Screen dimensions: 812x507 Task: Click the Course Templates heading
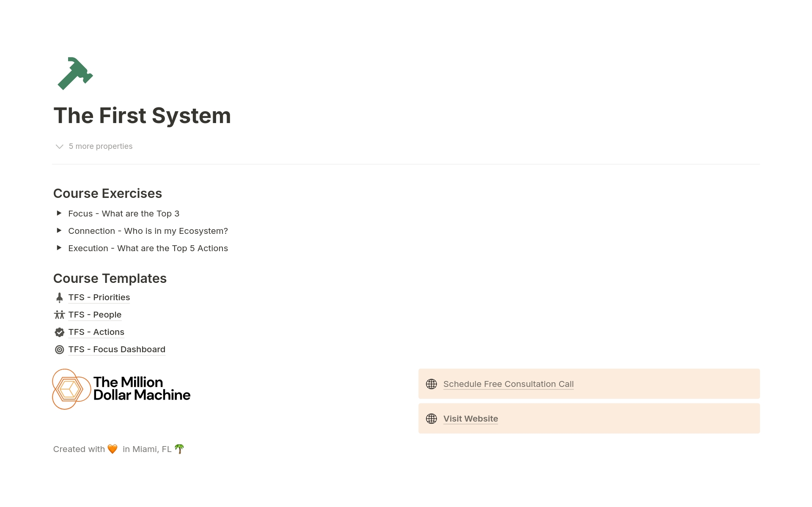coord(110,278)
